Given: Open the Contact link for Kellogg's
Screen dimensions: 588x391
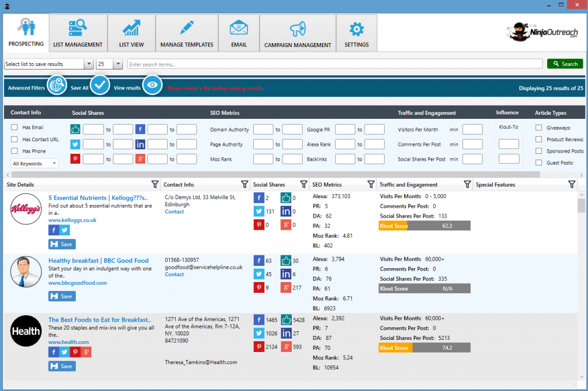Looking at the screenshot, I should coord(175,211).
